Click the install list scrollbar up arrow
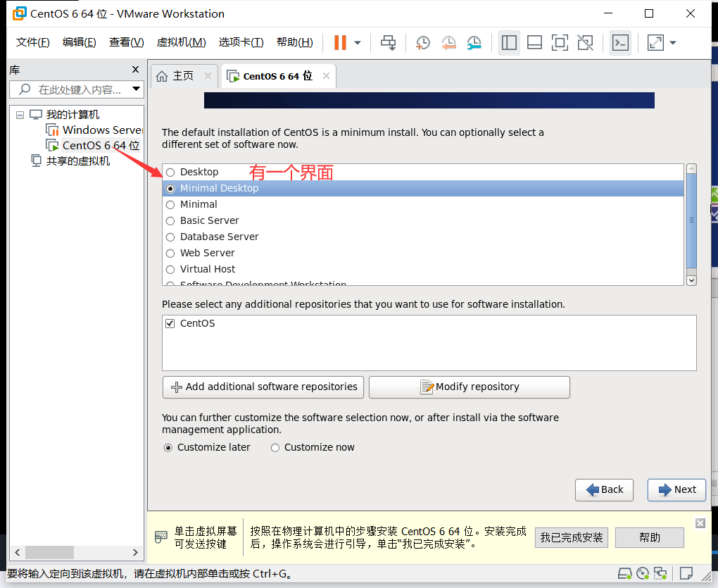 [691, 169]
